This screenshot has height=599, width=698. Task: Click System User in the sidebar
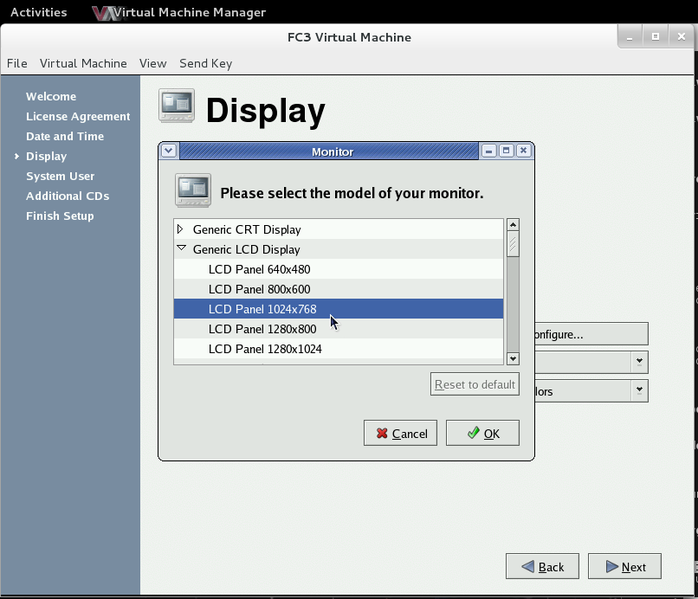click(x=60, y=176)
